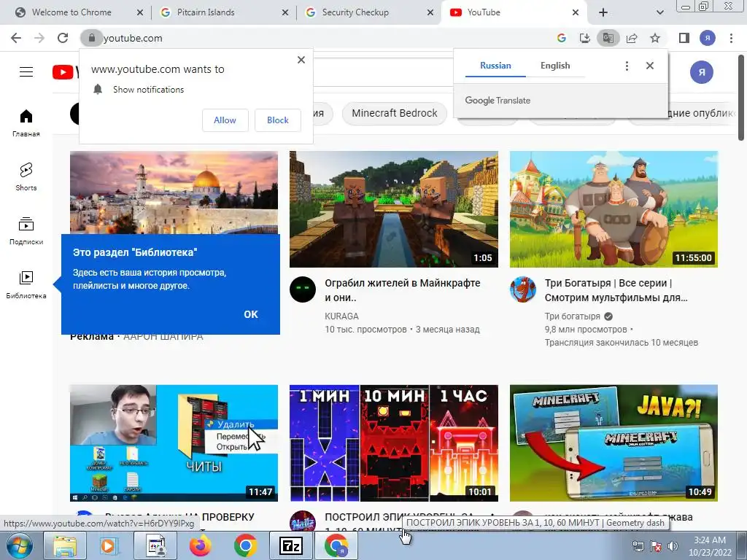This screenshot has width=747, height=560.
Task: Open the ЧИТЫ video thumbnail
Action: [x=174, y=443]
